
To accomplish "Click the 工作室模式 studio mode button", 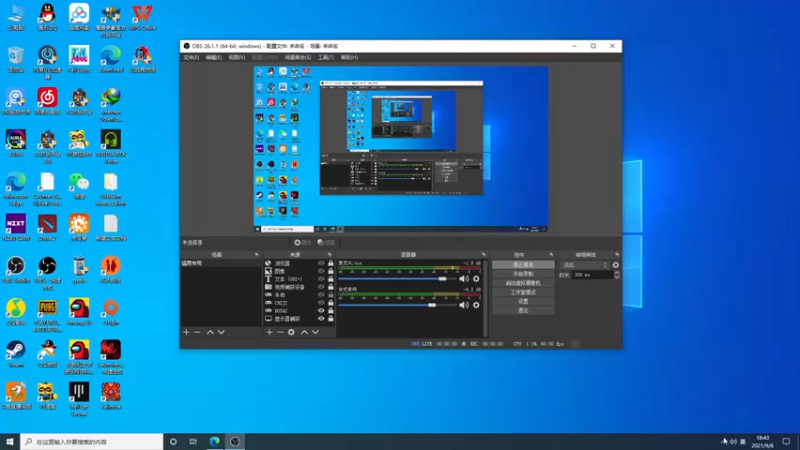I will click(523, 292).
